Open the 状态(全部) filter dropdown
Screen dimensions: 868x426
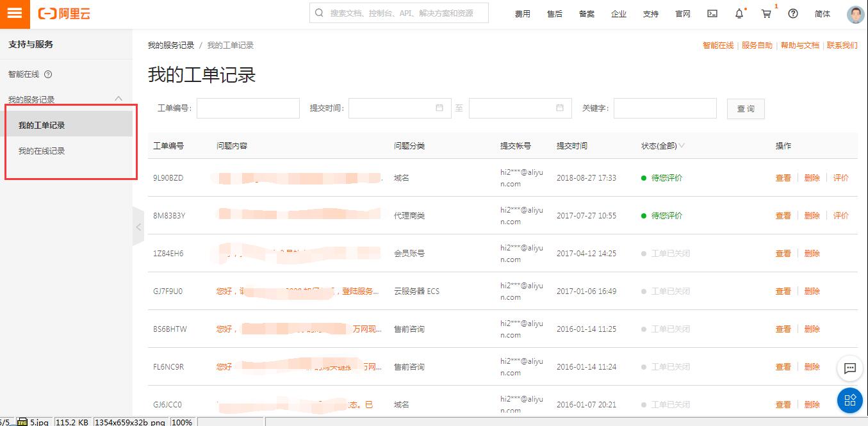(x=662, y=146)
